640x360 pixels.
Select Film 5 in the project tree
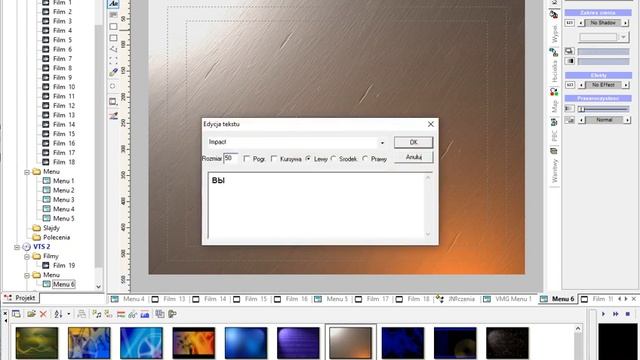(x=62, y=40)
